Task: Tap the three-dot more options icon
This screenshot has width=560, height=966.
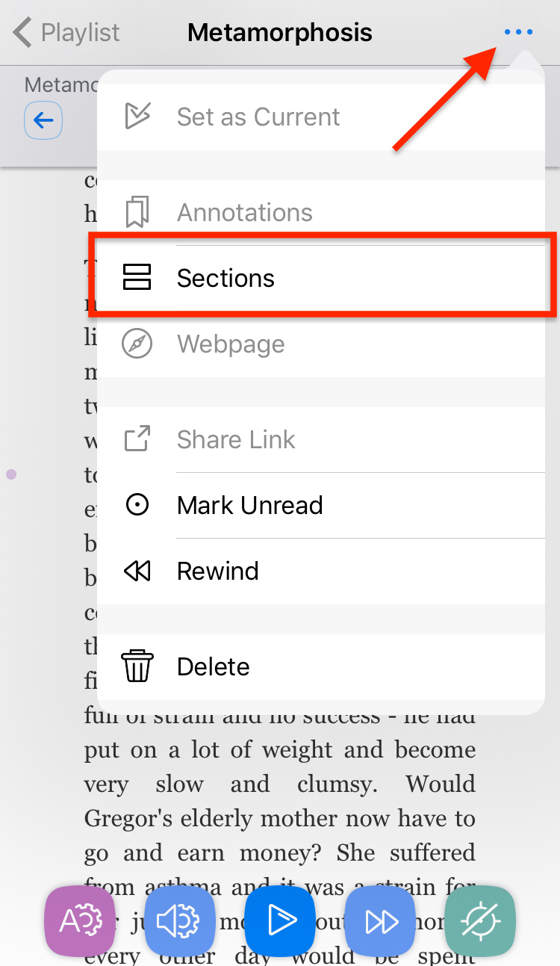Action: point(518,32)
